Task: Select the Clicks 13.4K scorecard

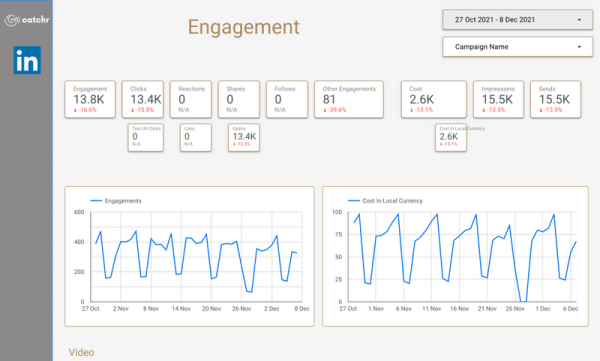Action: [x=143, y=99]
